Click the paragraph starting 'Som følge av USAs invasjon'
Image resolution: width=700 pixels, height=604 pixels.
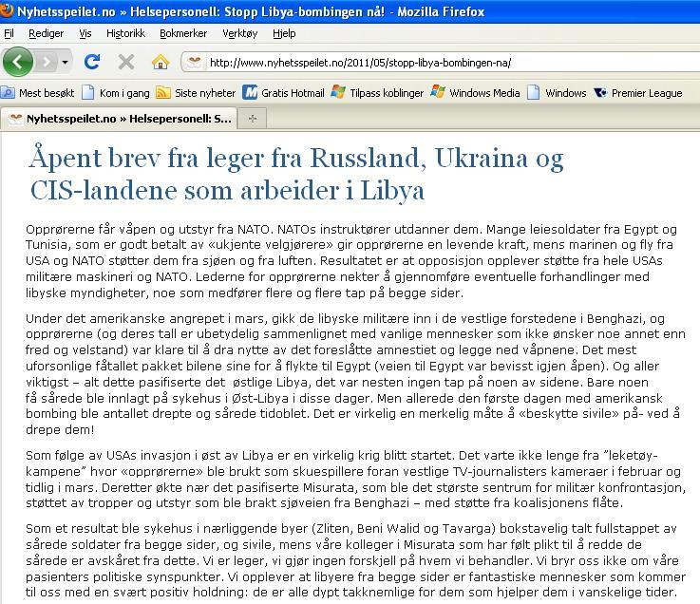point(355,480)
